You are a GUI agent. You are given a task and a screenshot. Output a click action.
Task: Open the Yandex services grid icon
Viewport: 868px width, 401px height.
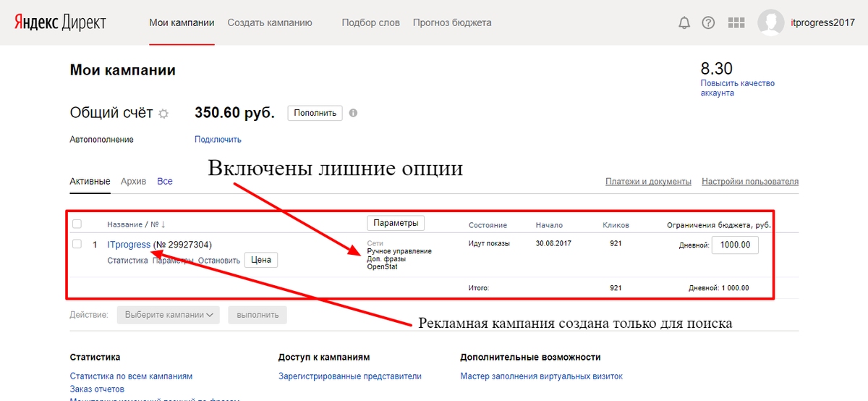point(736,22)
